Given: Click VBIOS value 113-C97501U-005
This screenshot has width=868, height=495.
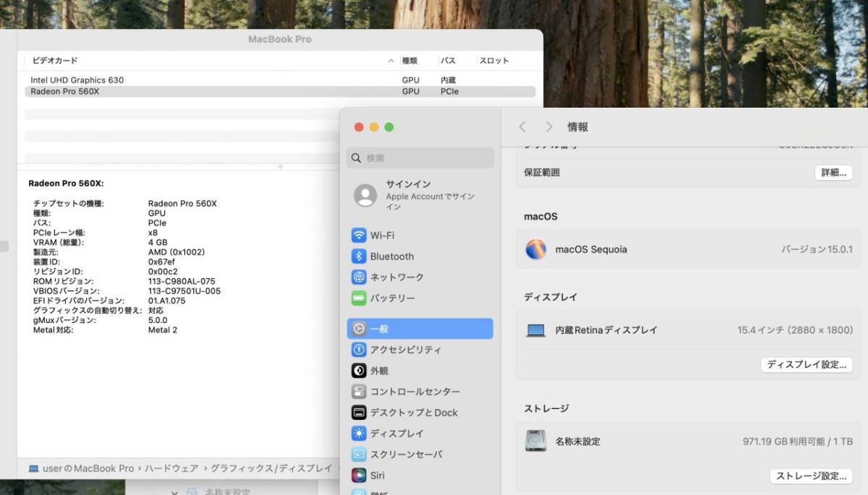Looking at the screenshot, I should pyautogui.click(x=184, y=291).
